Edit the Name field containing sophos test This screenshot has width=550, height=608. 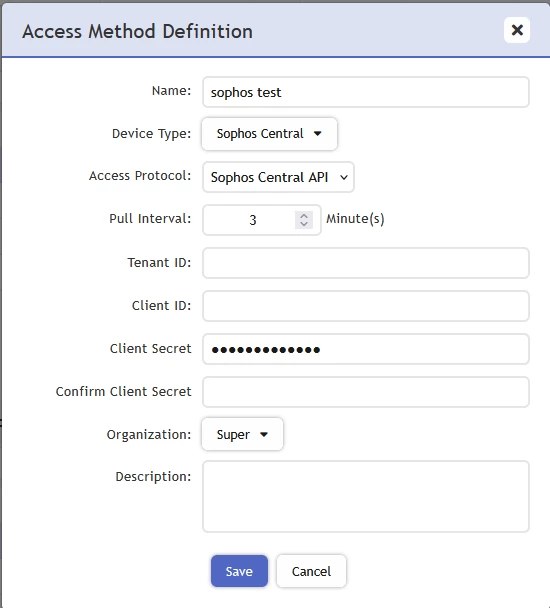point(366,92)
